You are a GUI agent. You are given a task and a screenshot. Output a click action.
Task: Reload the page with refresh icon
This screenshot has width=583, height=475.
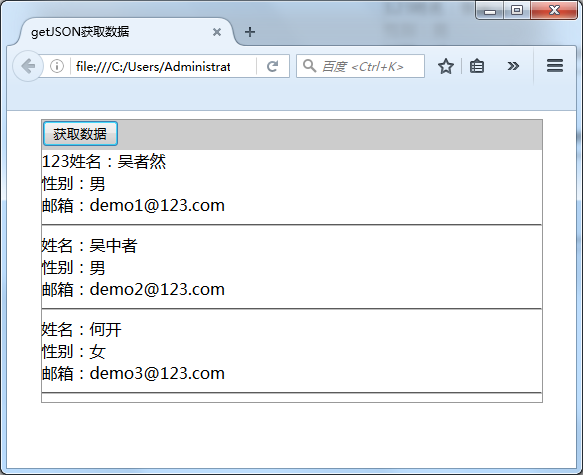[x=273, y=67]
